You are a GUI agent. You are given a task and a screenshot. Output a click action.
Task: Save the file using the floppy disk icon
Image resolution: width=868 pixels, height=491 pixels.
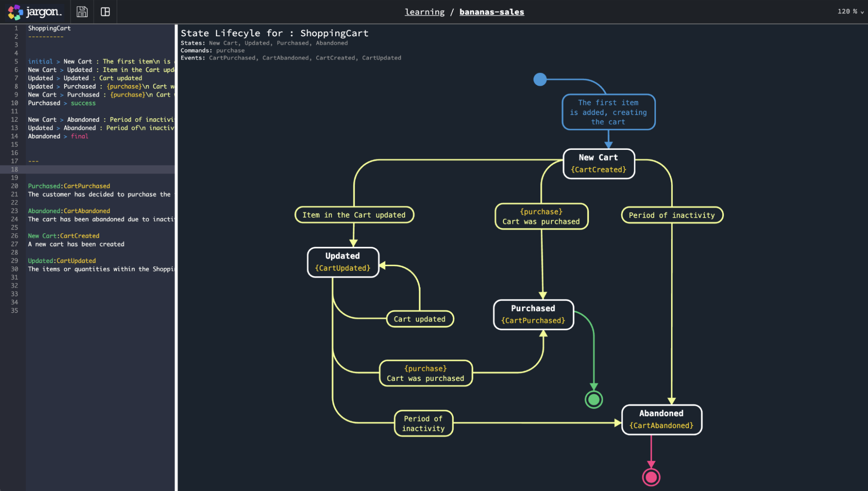pyautogui.click(x=82, y=12)
